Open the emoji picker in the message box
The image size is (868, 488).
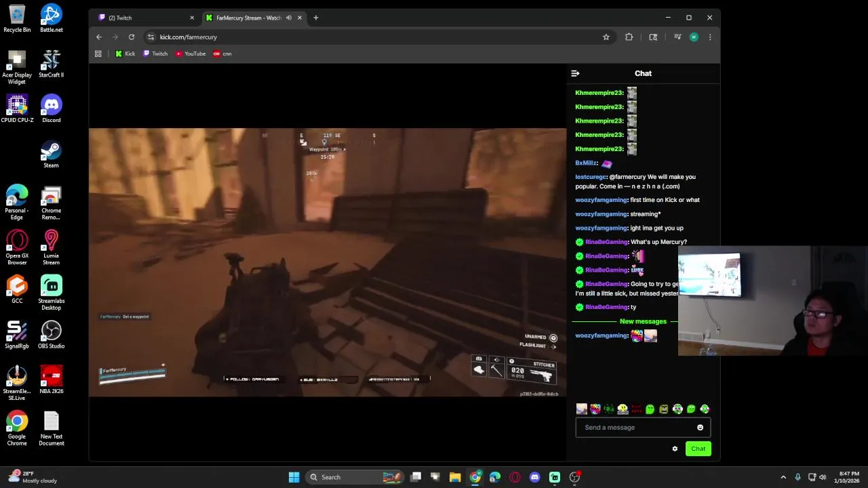point(700,428)
